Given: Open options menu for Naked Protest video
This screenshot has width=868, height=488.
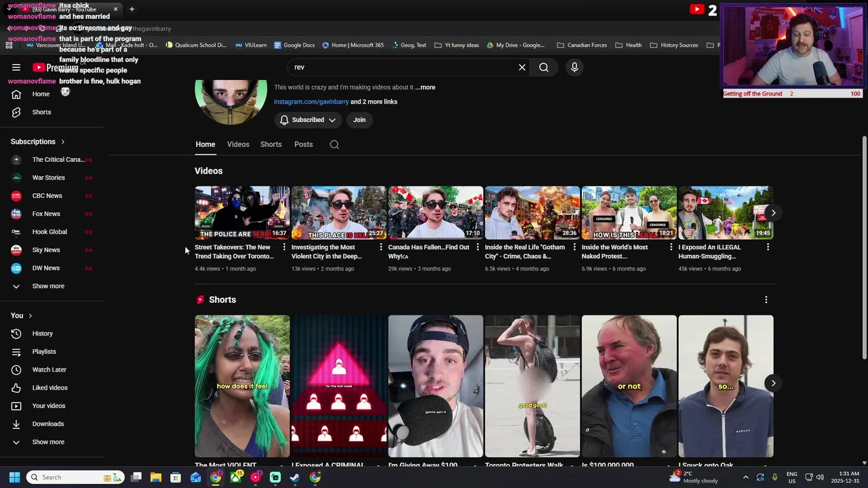Looking at the screenshot, I should [x=671, y=247].
